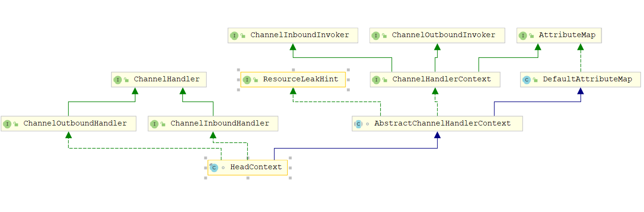Image resolution: width=644 pixels, height=212 pixels.
Task: Select the DefaultAttributeMap class node
Action: [581, 79]
